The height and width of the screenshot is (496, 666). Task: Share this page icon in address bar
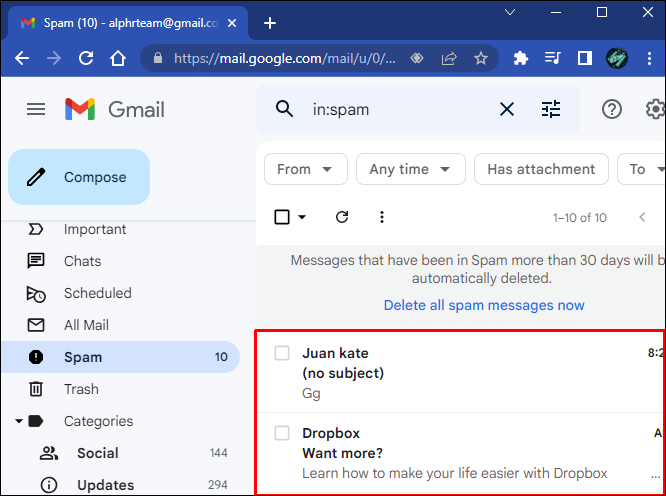click(x=449, y=58)
